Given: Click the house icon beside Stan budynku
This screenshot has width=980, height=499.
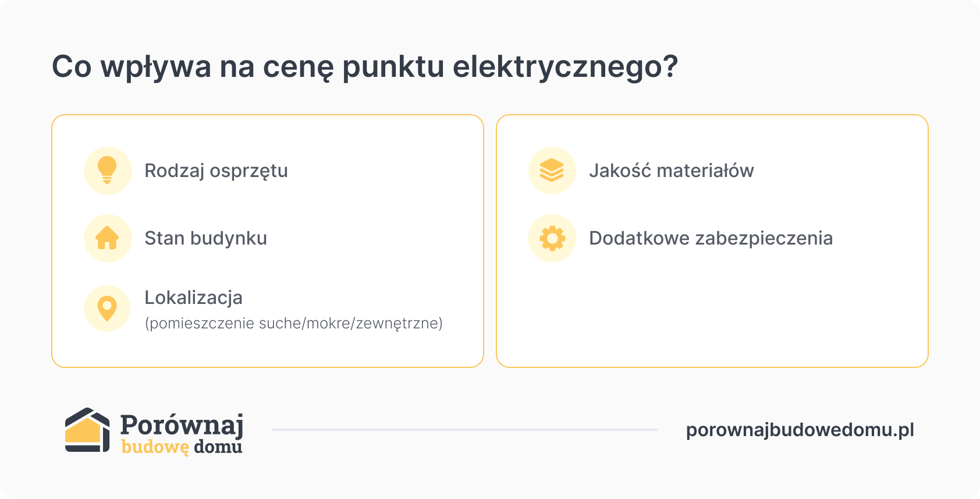Looking at the screenshot, I should point(107,238).
